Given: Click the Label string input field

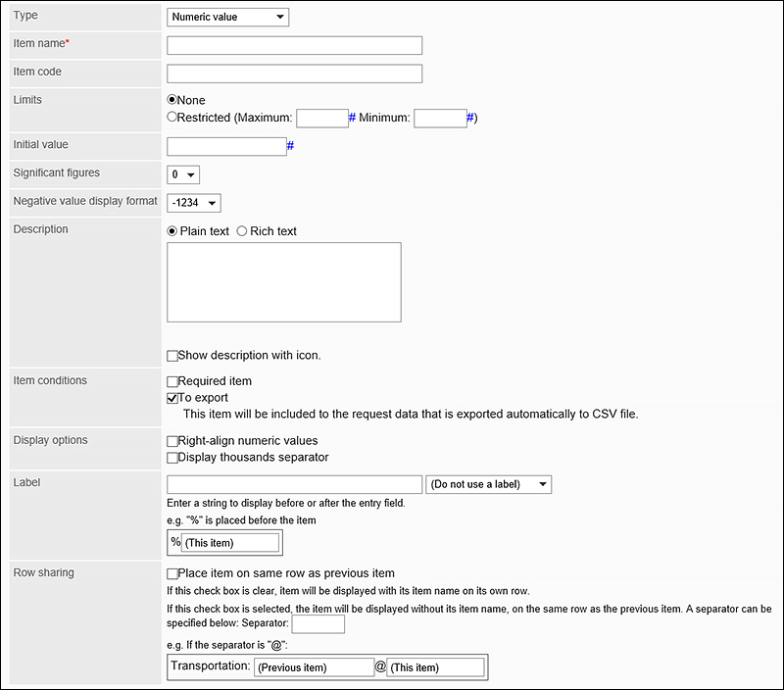Looking at the screenshot, I should [295, 484].
